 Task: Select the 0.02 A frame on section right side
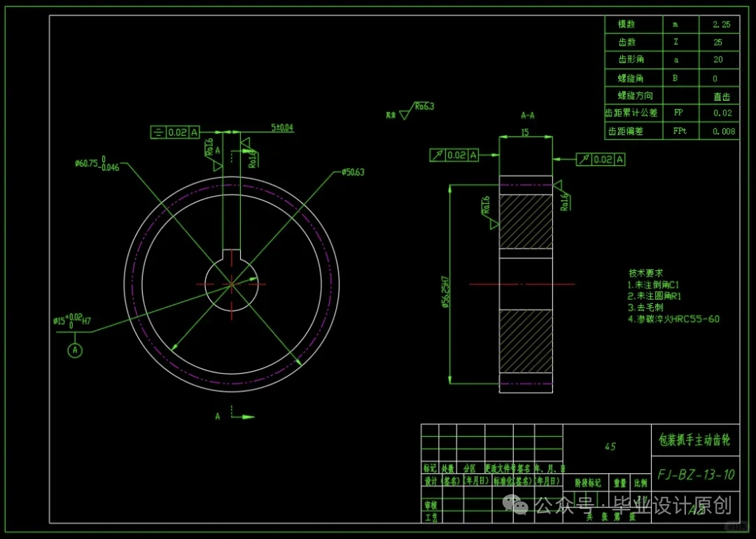pos(602,159)
